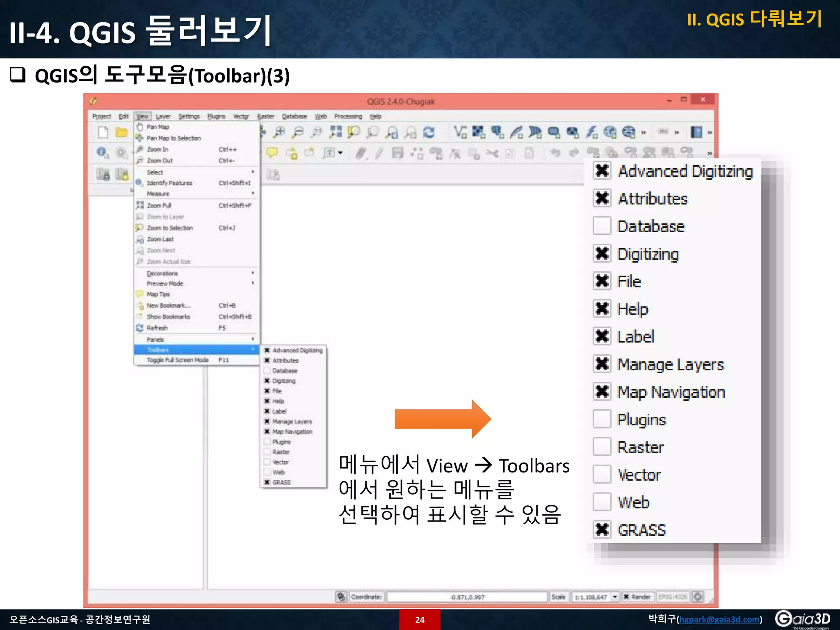Image resolution: width=840 pixels, height=630 pixels.
Task: Toggle Map Navigation checkbox in enlarged list
Action: coord(602,391)
